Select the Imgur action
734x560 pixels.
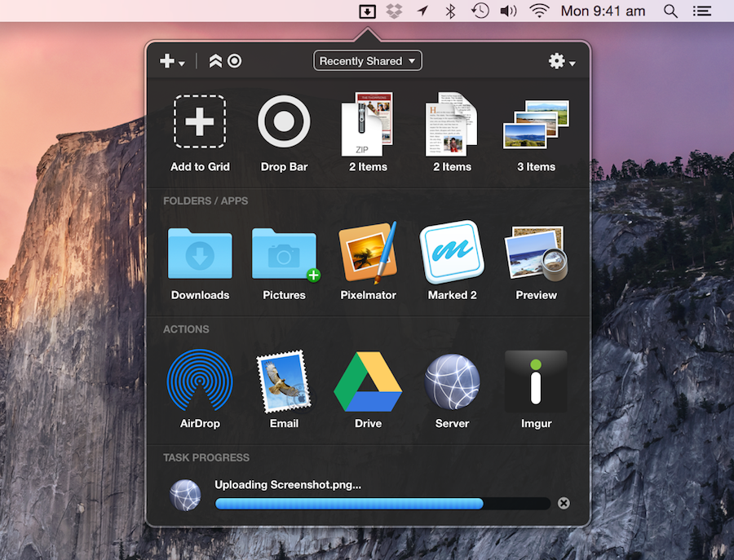pyautogui.click(x=536, y=381)
